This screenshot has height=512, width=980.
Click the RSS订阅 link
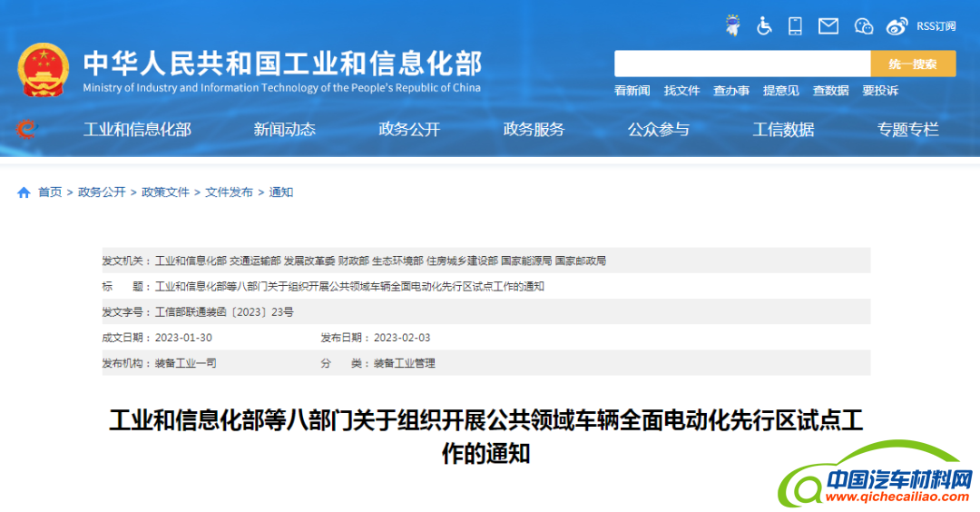click(936, 26)
